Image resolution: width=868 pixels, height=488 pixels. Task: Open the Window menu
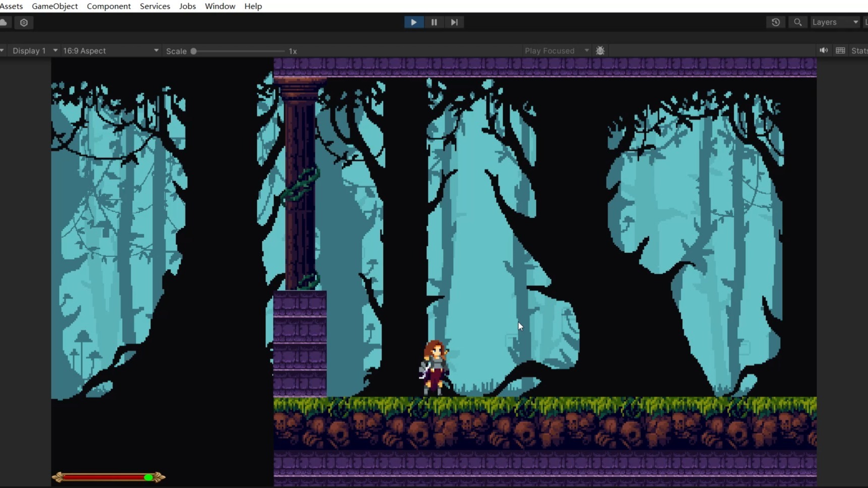pos(220,6)
